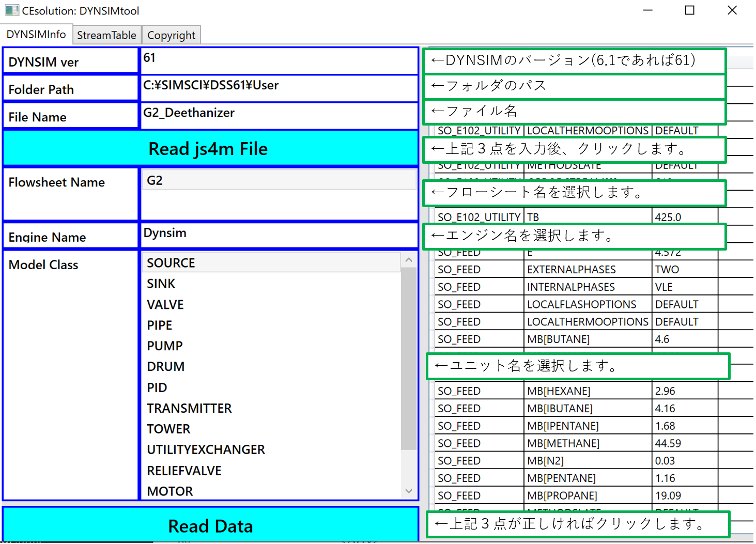Click the MB[IPENTANE] table cell
756x544 pixels.
pyautogui.click(x=588, y=426)
